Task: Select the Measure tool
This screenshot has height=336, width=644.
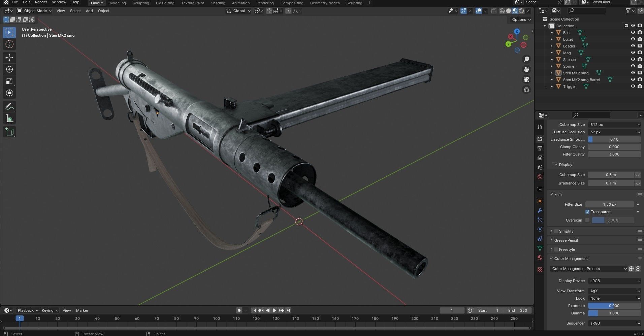Action: (9, 119)
